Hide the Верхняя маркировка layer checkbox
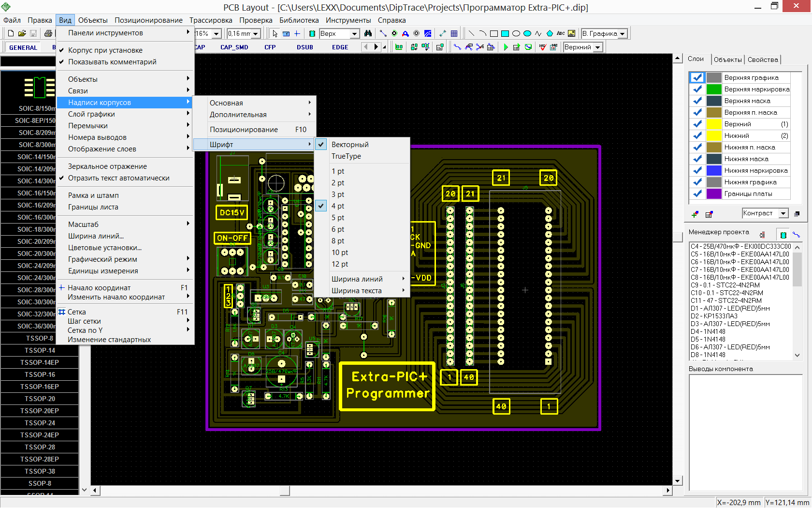Image resolution: width=812 pixels, height=508 pixels. 697,89
